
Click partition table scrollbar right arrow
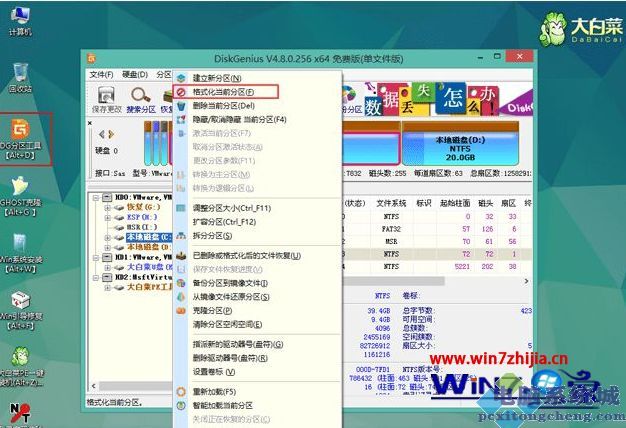tap(527, 281)
